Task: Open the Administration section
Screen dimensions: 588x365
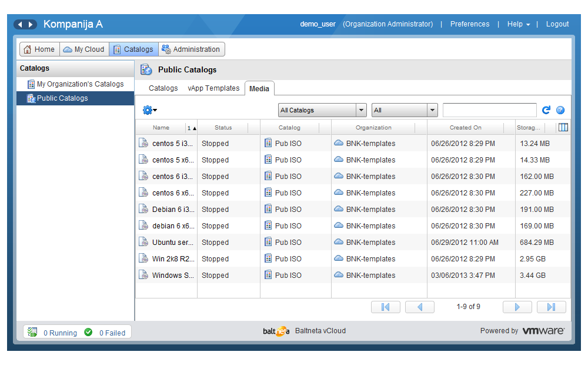Action: [191, 49]
